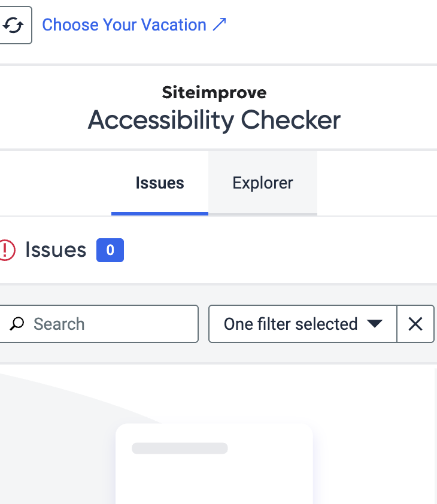This screenshot has height=504, width=437.
Task: Click the Issues section heading text
Action: [x=56, y=250]
